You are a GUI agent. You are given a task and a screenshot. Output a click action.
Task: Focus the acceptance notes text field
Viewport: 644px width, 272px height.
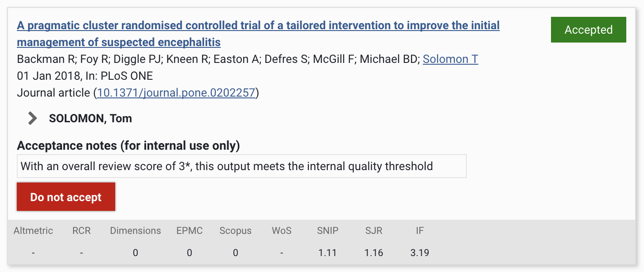(x=241, y=166)
